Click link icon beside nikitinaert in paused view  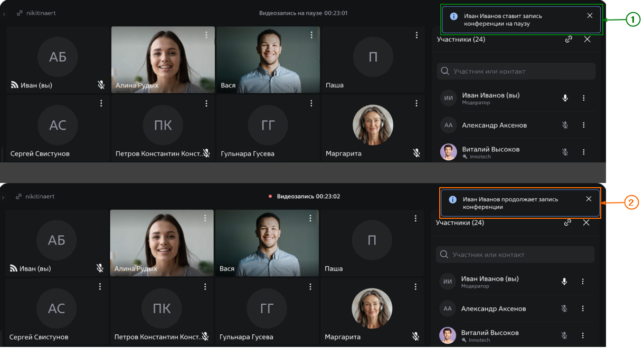[20, 13]
